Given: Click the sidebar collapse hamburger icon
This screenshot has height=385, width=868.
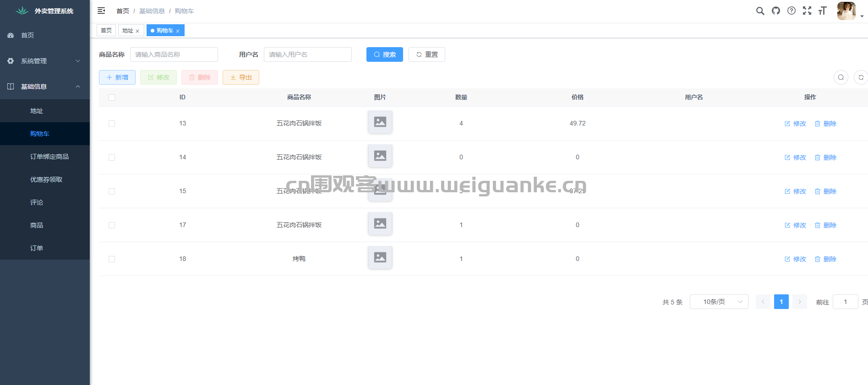Looking at the screenshot, I should (101, 11).
